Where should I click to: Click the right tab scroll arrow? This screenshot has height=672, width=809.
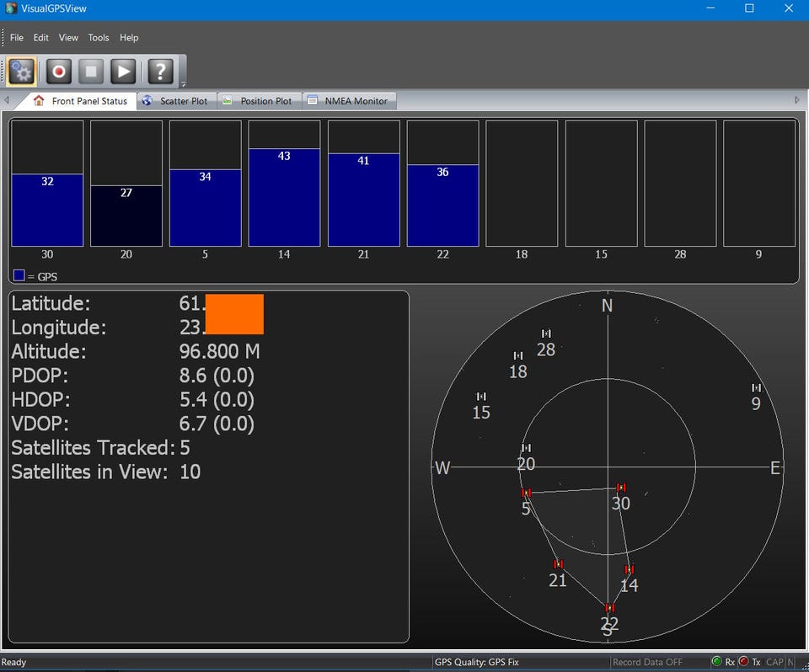[797, 100]
